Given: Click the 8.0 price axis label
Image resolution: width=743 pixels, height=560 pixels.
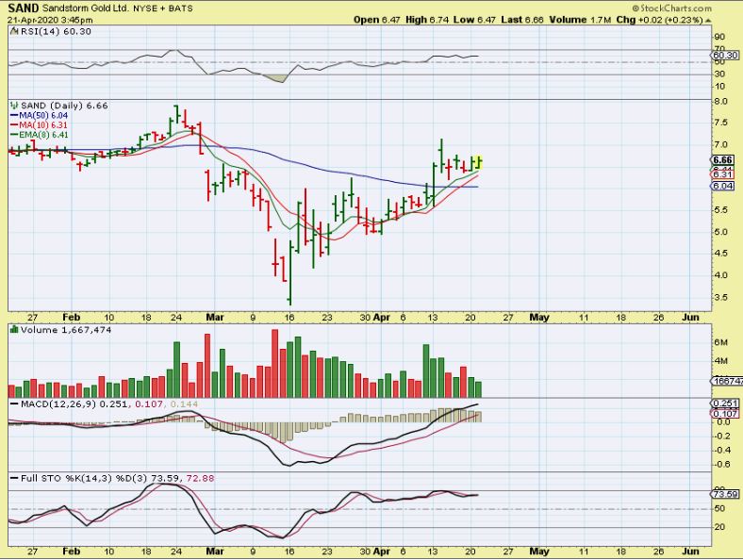Looking at the screenshot, I should pyautogui.click(x=720, y=101).
